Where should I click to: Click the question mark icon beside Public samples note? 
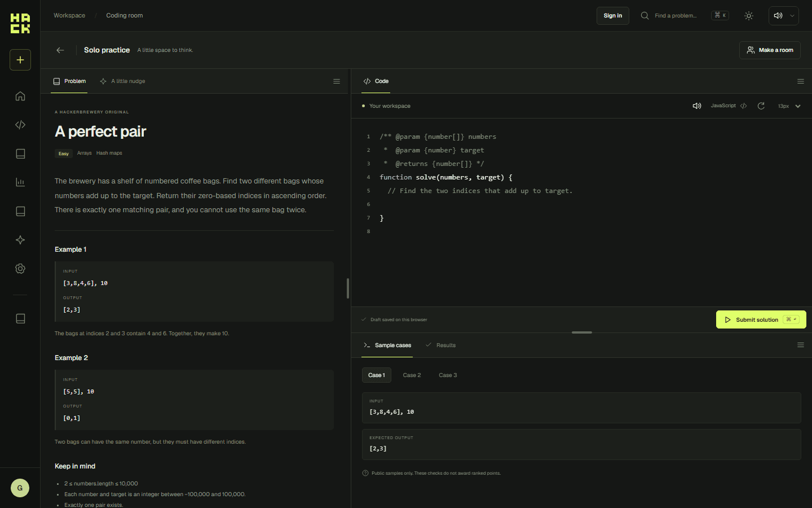pos(365,473)
